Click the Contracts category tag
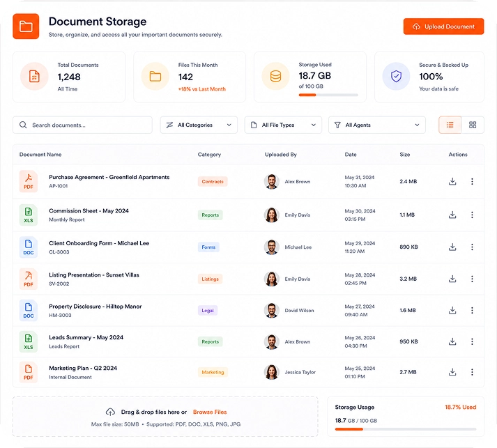Image resolution: width=497 pixels, height=448 pixels. pos(213,182)
